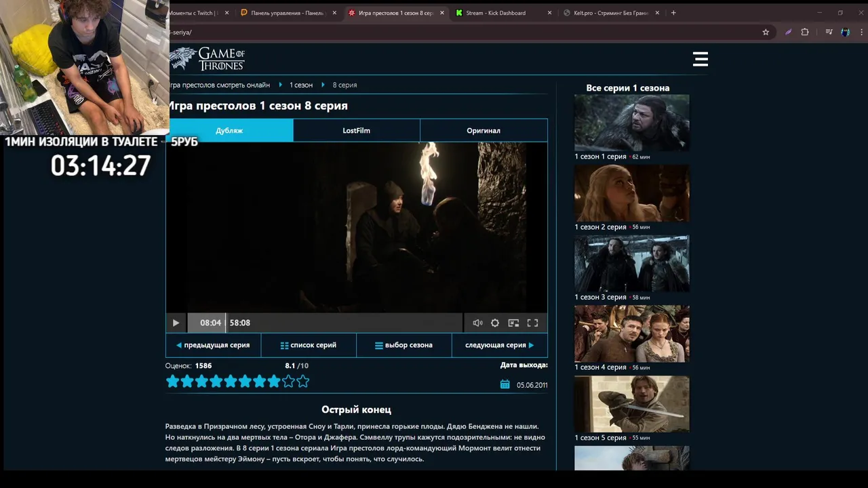Bookmark this page with the star icon
The height and width of the screenshot is (488, 868).
[x=766, y=32]
